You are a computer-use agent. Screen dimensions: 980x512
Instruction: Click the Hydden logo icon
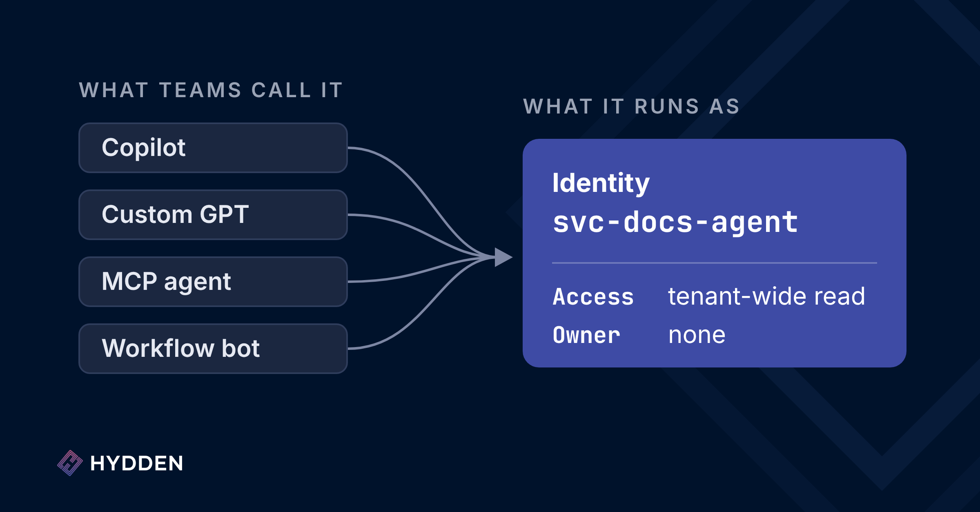click(x=70, y=463)
